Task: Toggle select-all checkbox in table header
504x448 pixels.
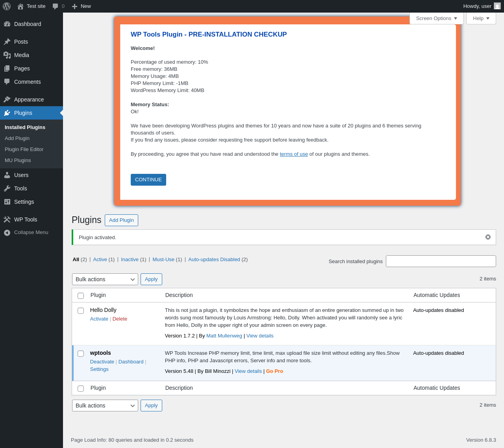Action: click(81, 296)
